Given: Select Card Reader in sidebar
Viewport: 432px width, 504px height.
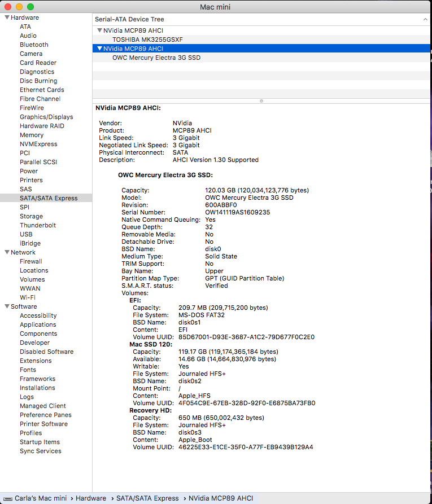Looking at the screenshot, I should [x=38, y=63].
